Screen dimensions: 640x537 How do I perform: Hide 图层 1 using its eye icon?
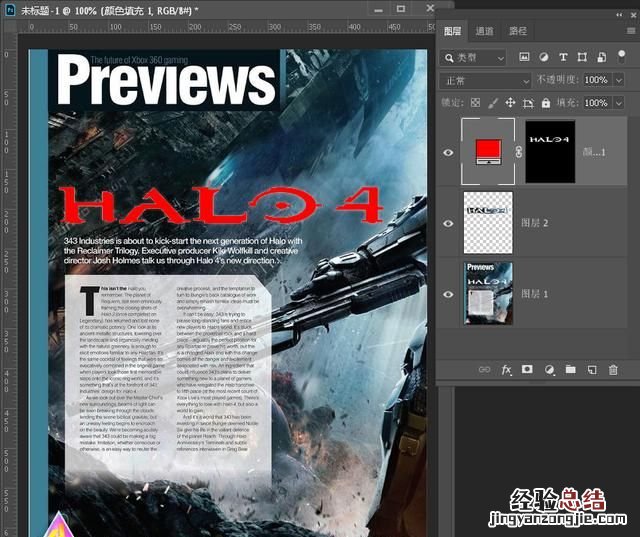click(448, 294)
